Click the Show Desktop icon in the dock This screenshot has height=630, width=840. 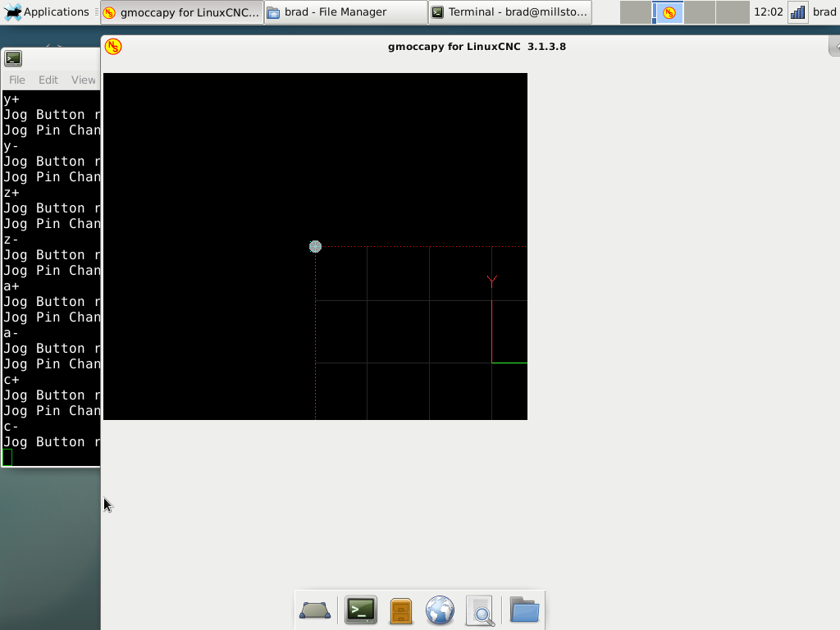click(x=315, y=610)
